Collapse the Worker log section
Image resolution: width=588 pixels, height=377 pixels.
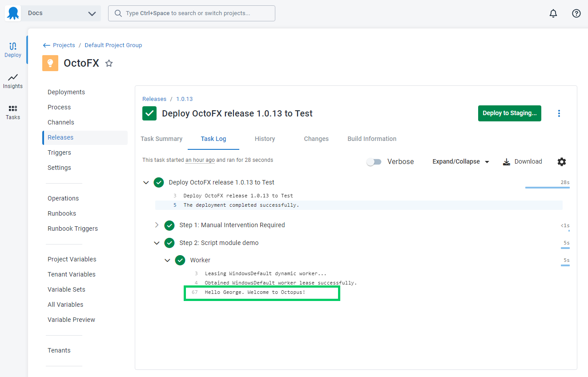click(x=167, y=261)
